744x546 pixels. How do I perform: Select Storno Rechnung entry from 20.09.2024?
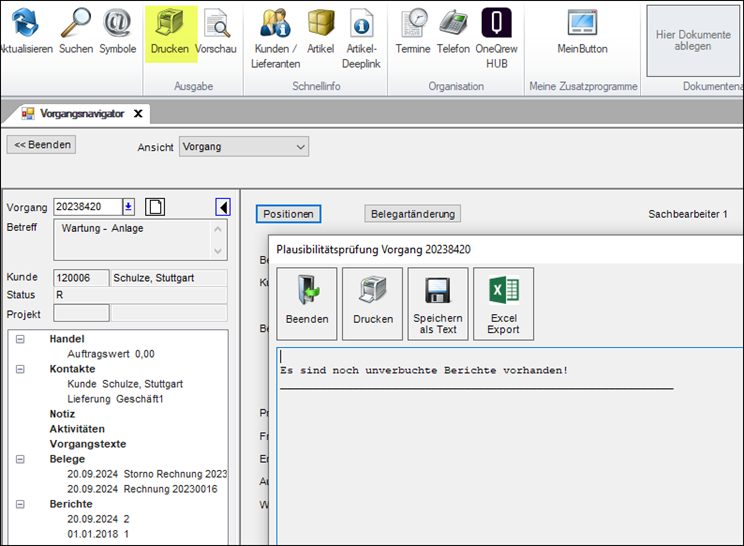pos(147,474)
